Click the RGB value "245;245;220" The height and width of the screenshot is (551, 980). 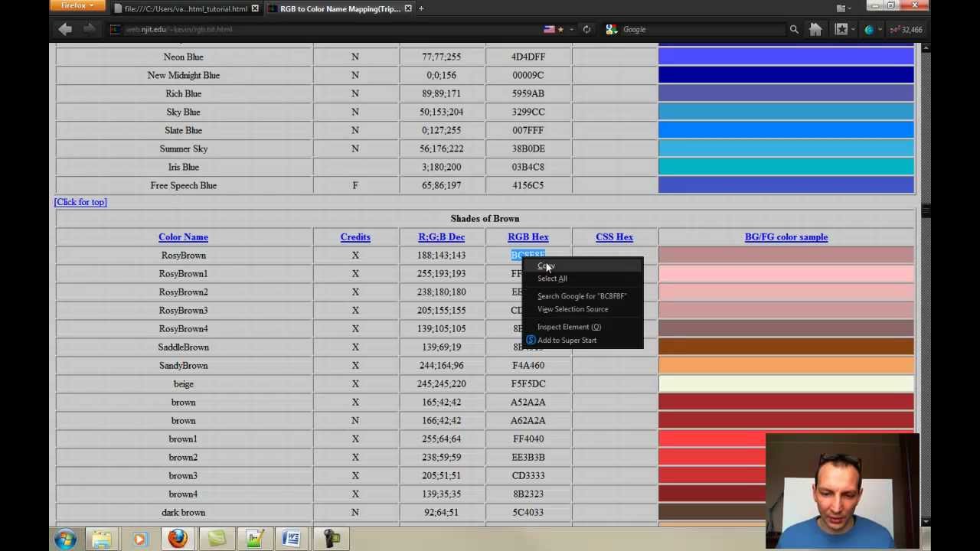click(442, 384)
